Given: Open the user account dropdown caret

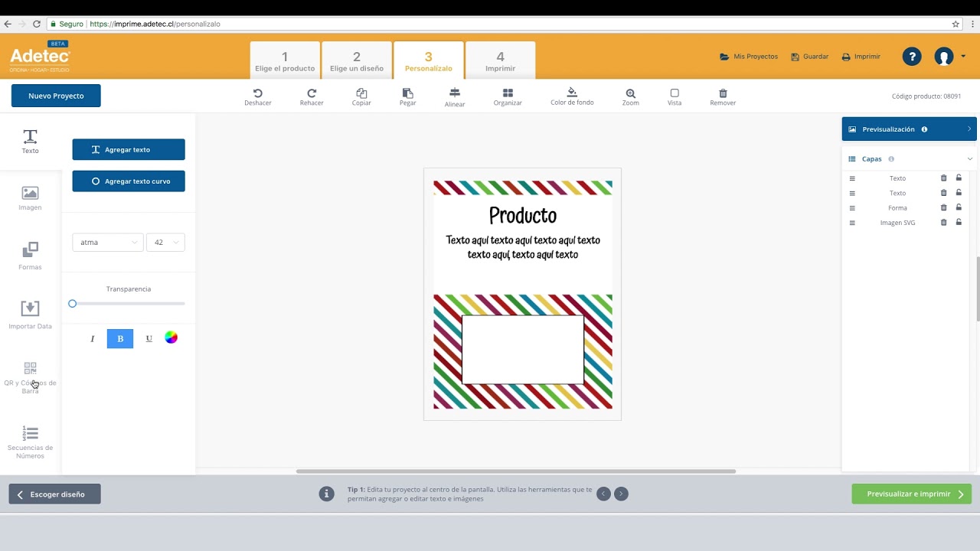Looking at the screenshot, I should (963, 56).
